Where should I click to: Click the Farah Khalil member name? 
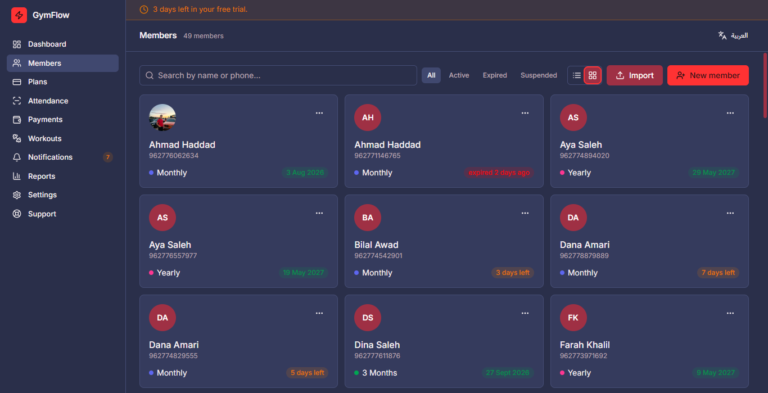585,344
